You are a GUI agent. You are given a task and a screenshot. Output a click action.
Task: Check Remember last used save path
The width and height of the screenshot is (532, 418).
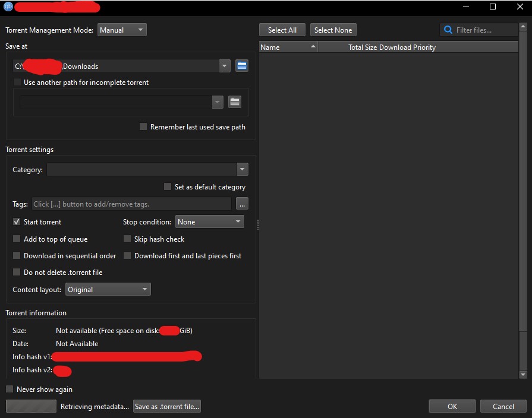click(x=143, y=127)
